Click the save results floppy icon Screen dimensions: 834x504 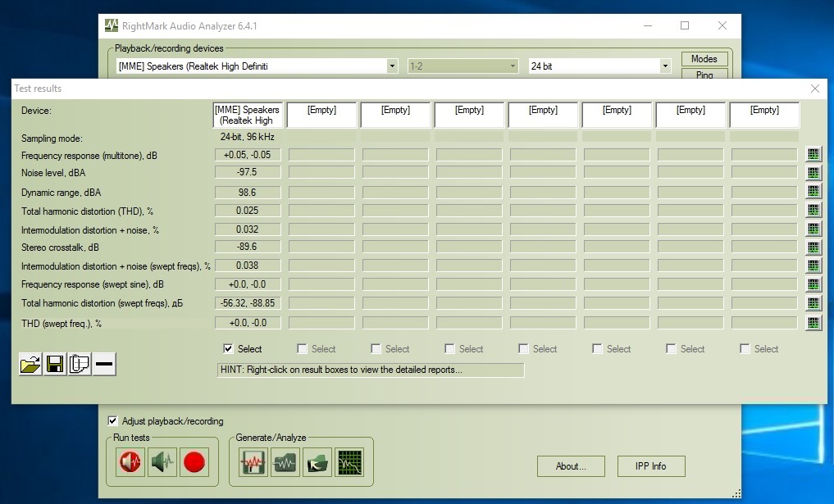(55, 365)
